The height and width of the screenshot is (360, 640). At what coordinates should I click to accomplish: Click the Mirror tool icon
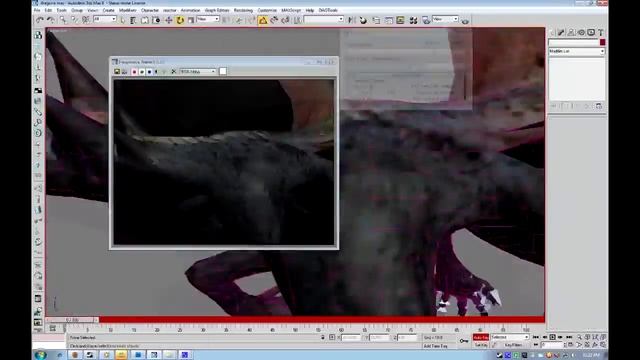pos(351,20)
